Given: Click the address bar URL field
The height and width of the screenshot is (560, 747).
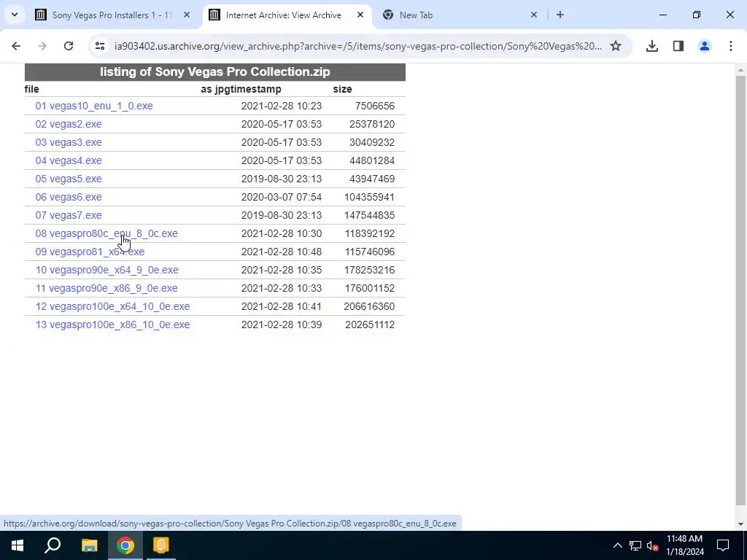Looking at the screenshot, I should coord(357,46).
